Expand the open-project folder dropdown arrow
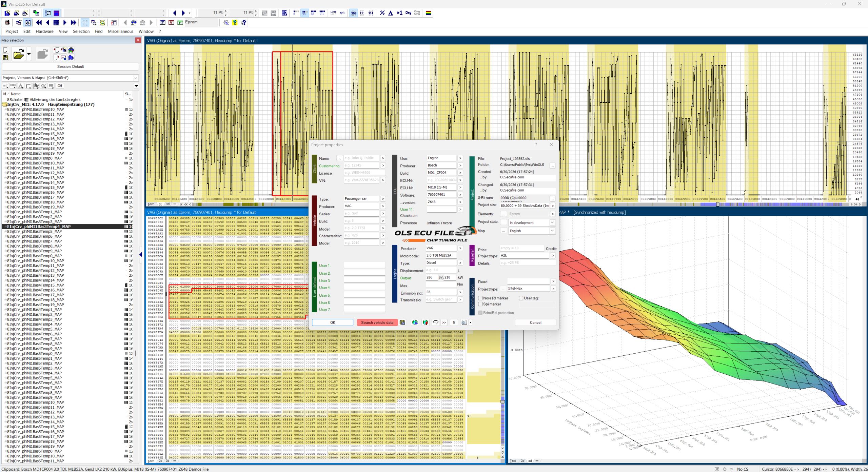The width and height of the screenshot is (868, 472). [29, 54]
